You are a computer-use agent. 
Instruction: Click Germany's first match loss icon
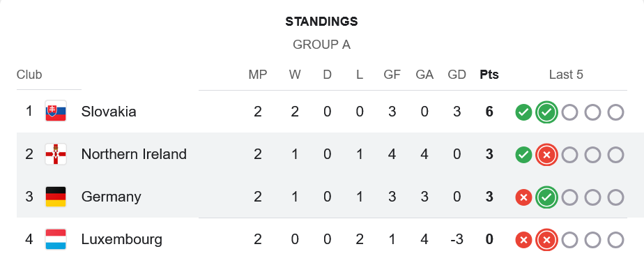click(523, 197)
